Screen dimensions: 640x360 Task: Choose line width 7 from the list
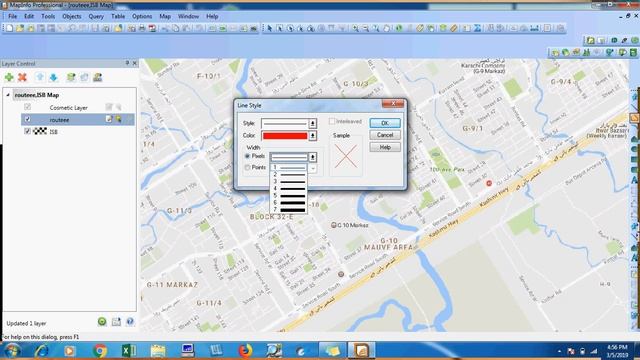[289, 209]
